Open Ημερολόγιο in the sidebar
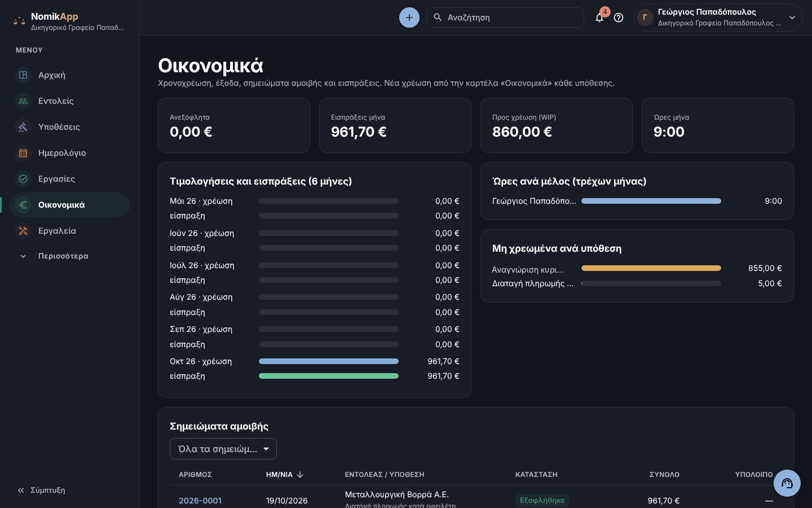Screen dimensions: 812x508 click(69, 153)
